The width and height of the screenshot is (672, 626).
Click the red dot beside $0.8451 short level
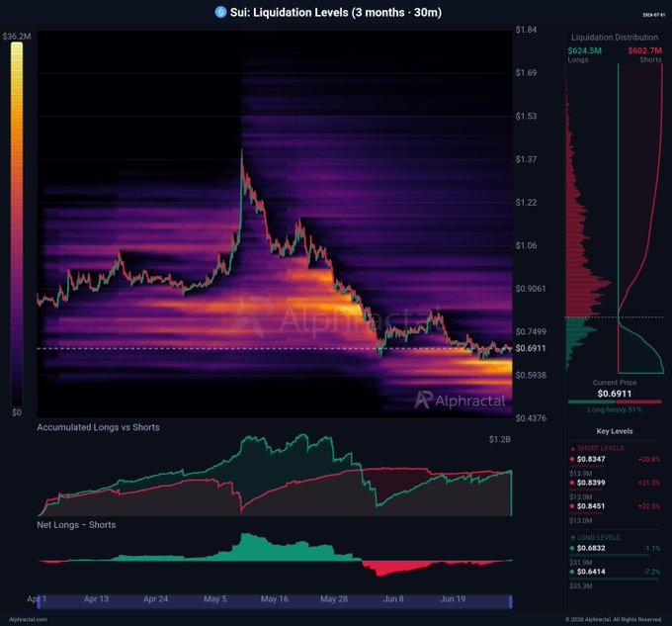coord(572,506)
